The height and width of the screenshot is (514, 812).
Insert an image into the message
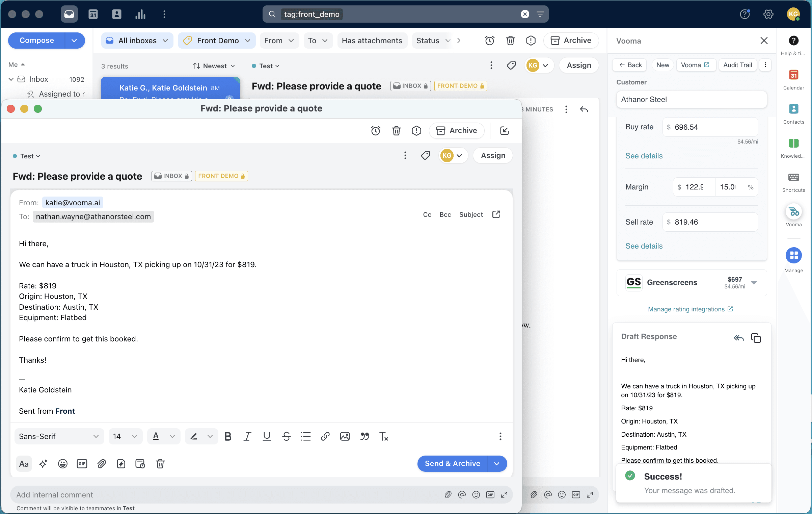[x=345, y=436]
